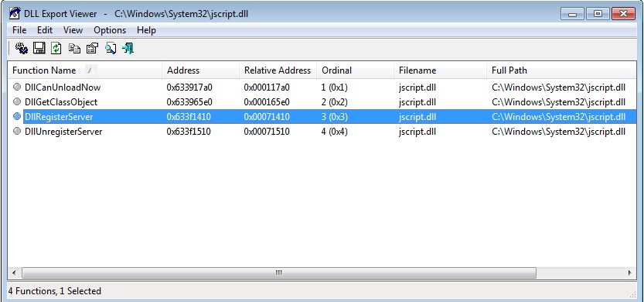The height and width of the screenshot is (302, 644).
Task: Click the Exit door toolbar icon
Action: point(128,48)
